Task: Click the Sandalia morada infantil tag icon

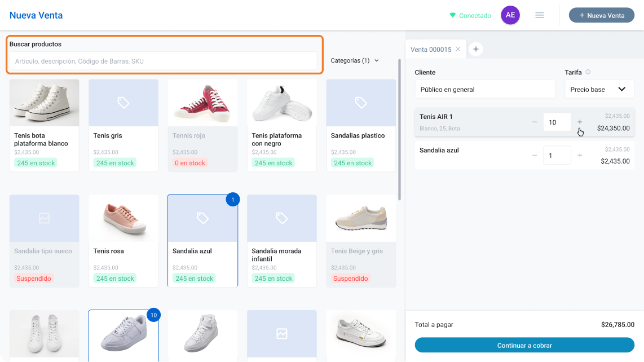Action: pyautogui.click(x=282, y=218)
